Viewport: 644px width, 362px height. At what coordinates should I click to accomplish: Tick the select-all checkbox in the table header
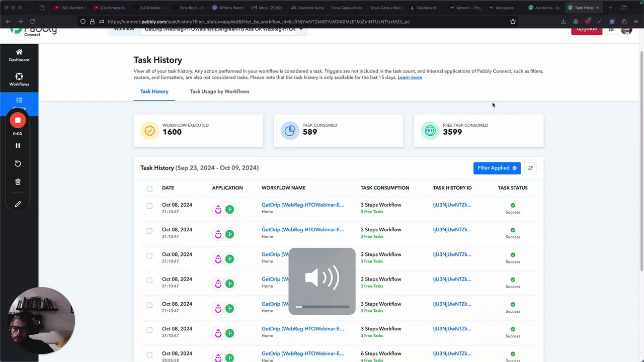[x=149, y=189]
